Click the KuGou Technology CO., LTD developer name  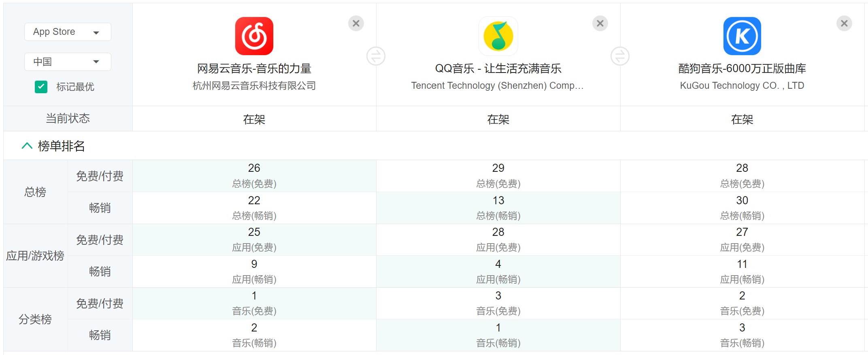point(742,86)
